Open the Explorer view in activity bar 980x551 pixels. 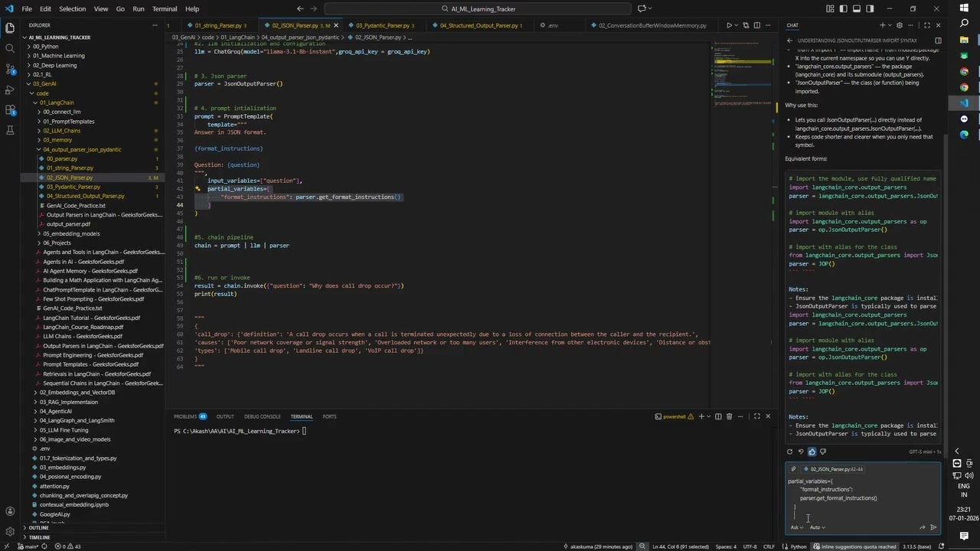click(x=10, y=28)
